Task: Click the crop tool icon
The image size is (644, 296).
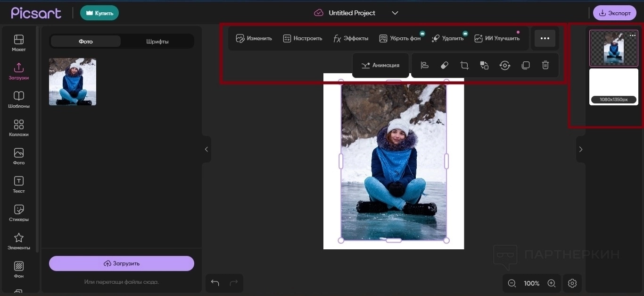Action: click(464, 66)
